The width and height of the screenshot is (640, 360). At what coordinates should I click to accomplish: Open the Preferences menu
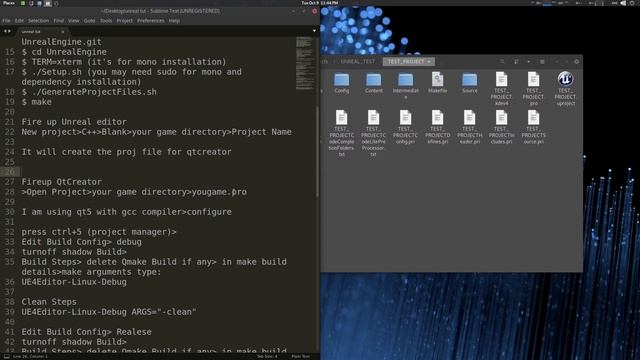pos(151,20)
